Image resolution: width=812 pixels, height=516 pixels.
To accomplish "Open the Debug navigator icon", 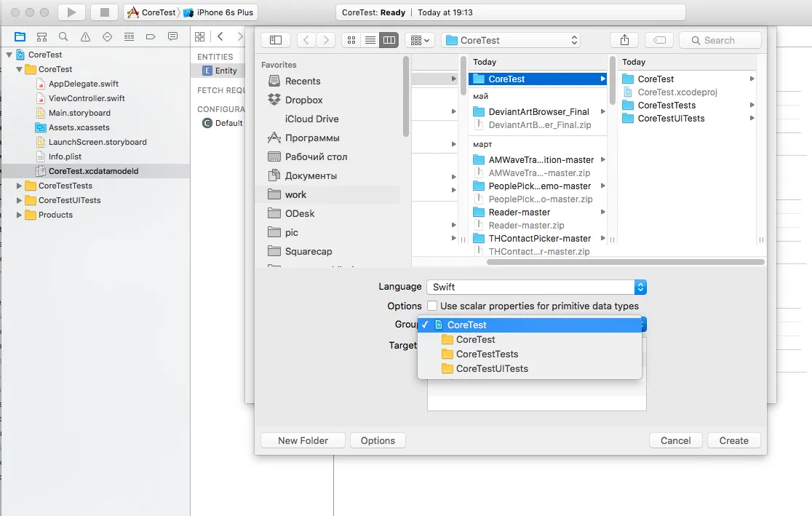I will 129,37.
